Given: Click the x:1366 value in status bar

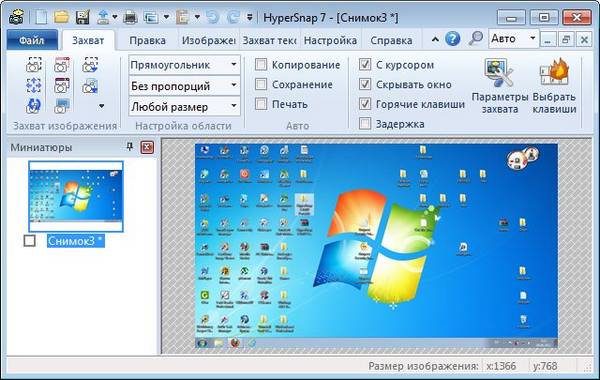Looking at the screenshot, I should pos(501,366).
